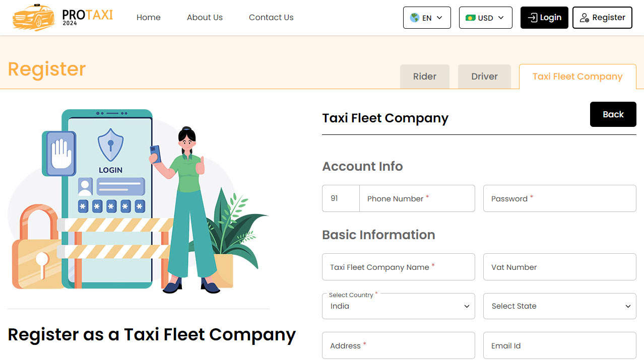
Task: Switch to the Driver registration tab
Action: (x=484, y=77)
